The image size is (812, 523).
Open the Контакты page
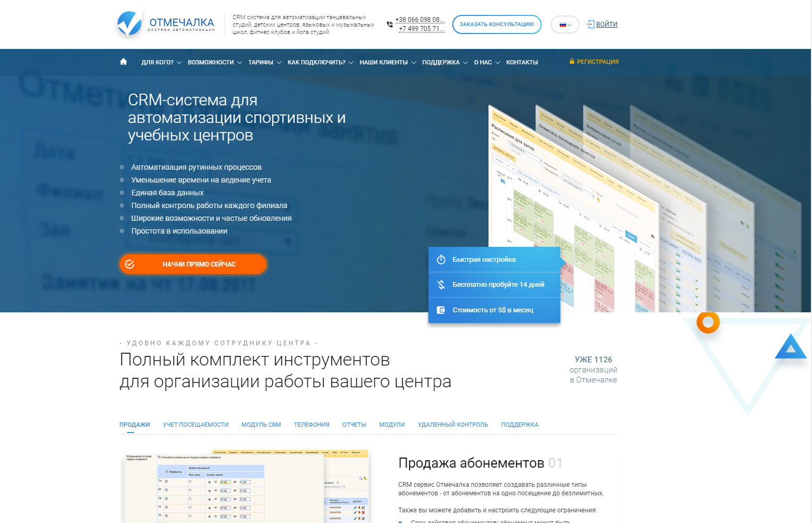pos(522,62)
